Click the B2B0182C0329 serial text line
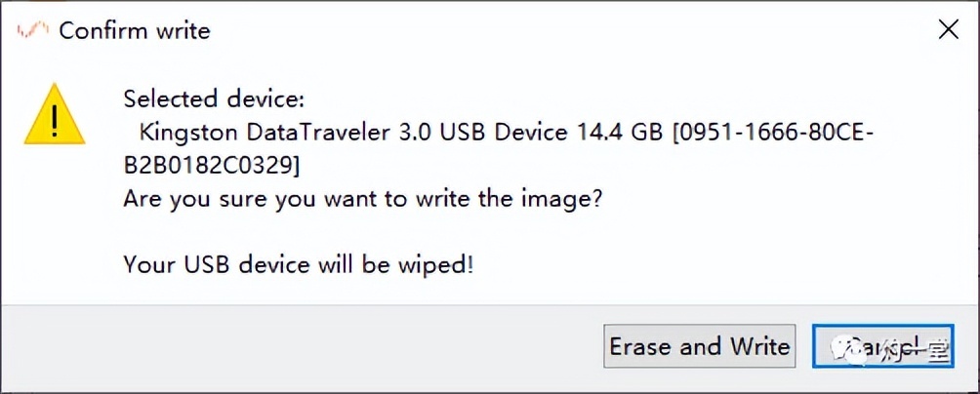This screenshot has height=394, width=980. pyautogui.click(x=211, y=165)
